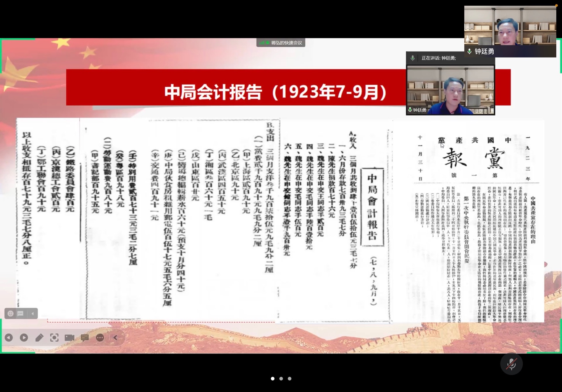Viewport: 562px width, 392px height.
Task: Open the three-dot more options button
Action: (100, 337)
